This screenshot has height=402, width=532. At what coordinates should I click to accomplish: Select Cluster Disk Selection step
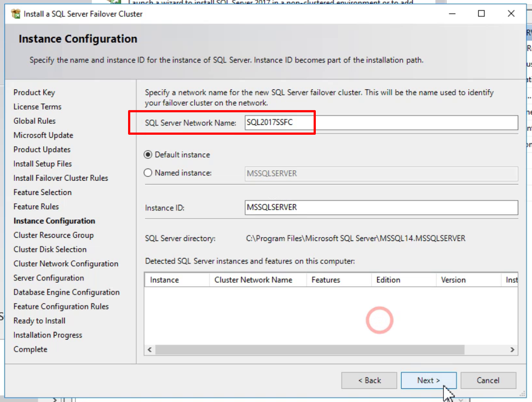tap(50, 249)
